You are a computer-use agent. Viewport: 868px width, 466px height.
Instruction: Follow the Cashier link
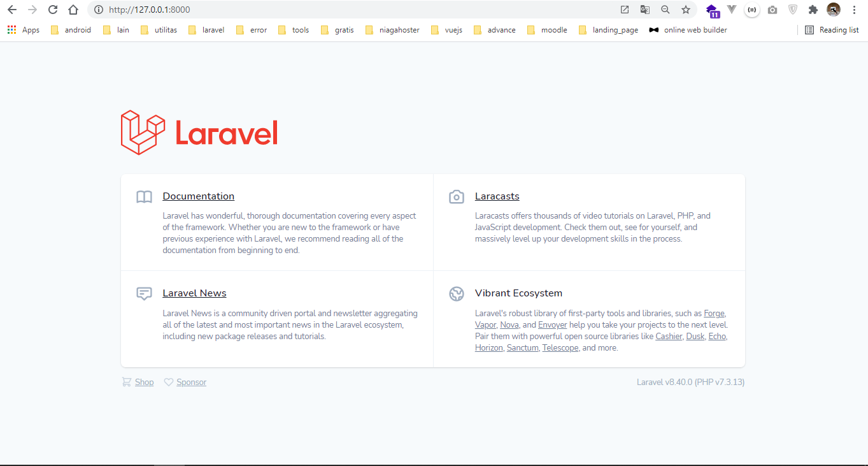click(x=669, y=337)
